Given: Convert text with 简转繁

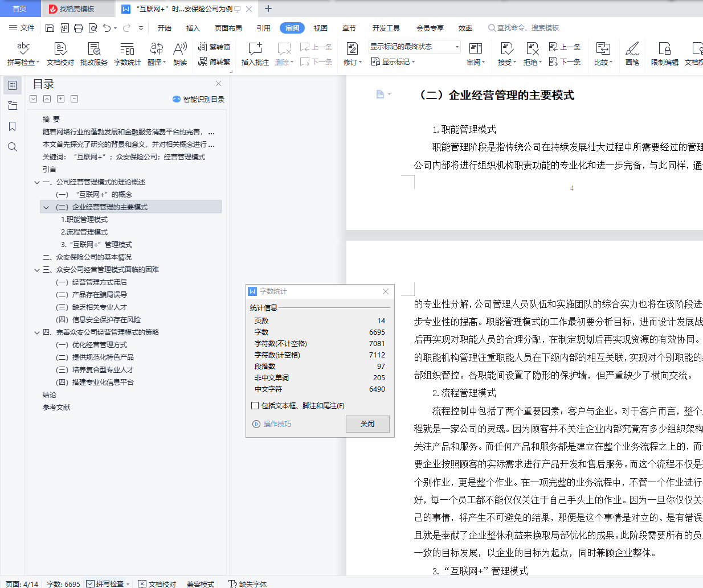Looking at the screenshot, I should point(214,61).
